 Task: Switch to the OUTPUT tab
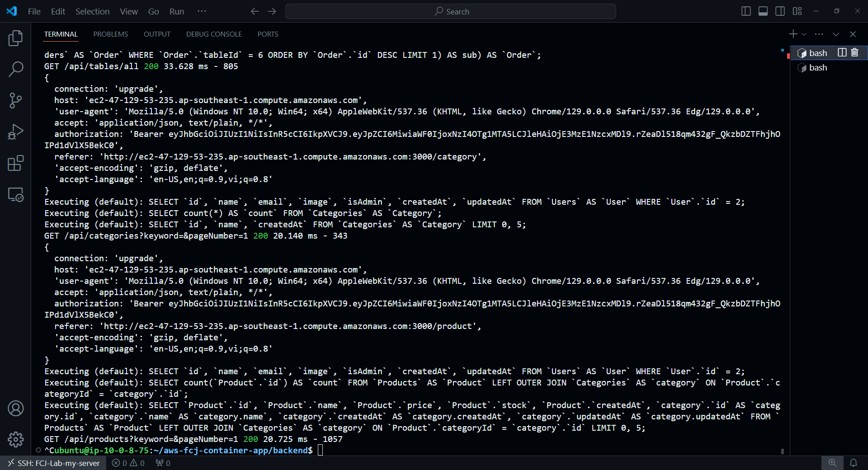(157, 34)
